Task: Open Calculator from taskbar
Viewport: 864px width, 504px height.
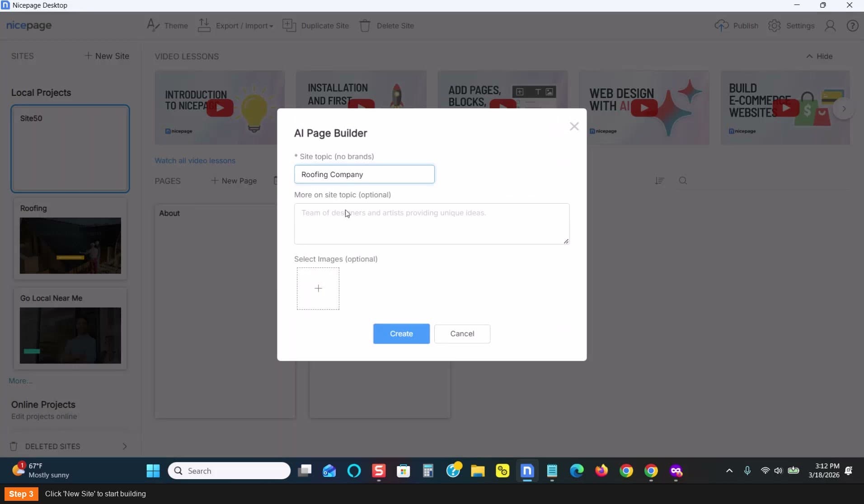Action: (x=428, y=471)
